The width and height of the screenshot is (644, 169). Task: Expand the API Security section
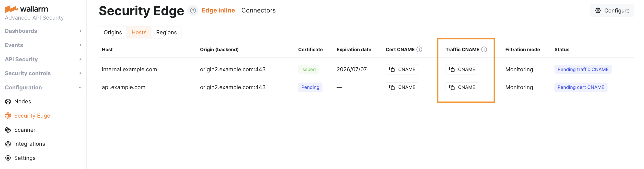pyautogui.click(x=43, y=59)
